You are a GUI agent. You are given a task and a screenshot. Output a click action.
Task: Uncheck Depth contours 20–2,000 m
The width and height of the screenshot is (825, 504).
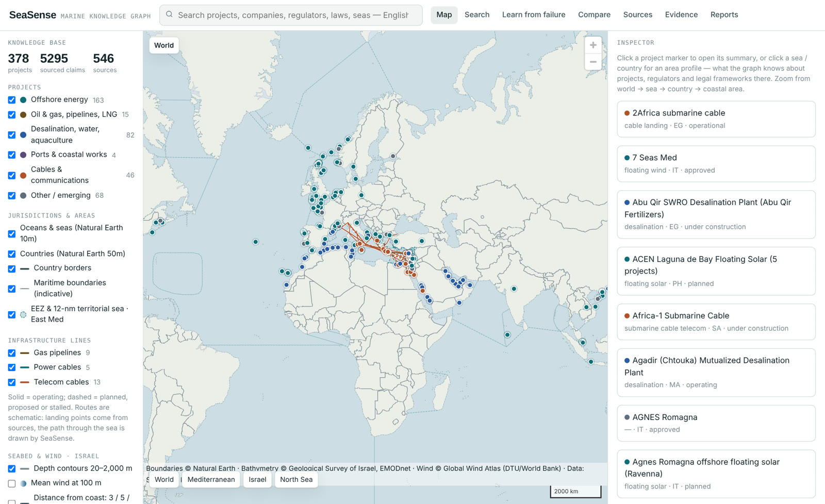12,468
